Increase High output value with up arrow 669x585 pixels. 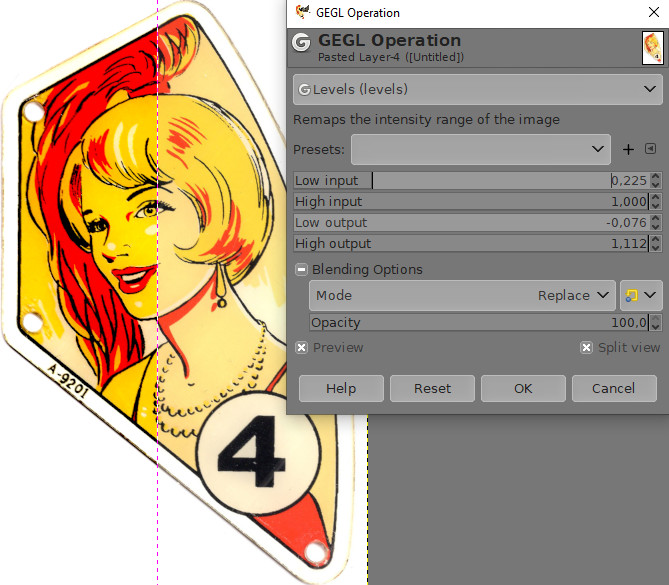(656, 239)
